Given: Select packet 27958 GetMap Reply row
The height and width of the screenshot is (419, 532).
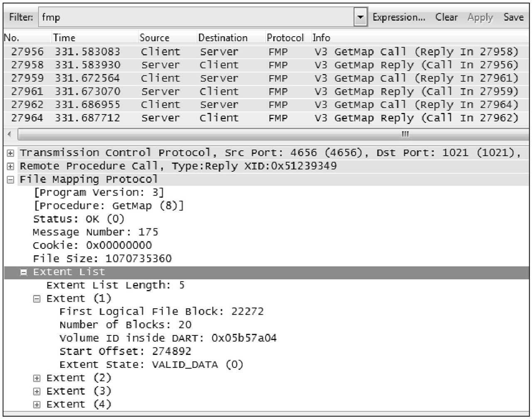Looking at the screenshot, I should (x=266, y=65).
